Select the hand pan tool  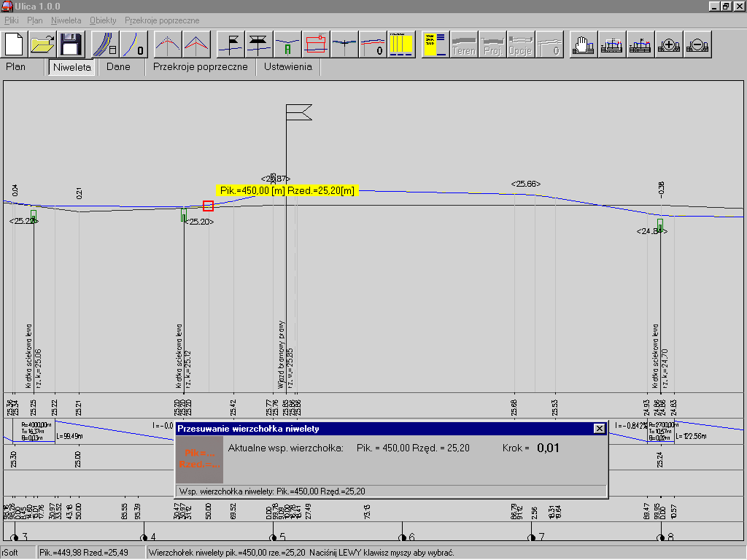581,44
